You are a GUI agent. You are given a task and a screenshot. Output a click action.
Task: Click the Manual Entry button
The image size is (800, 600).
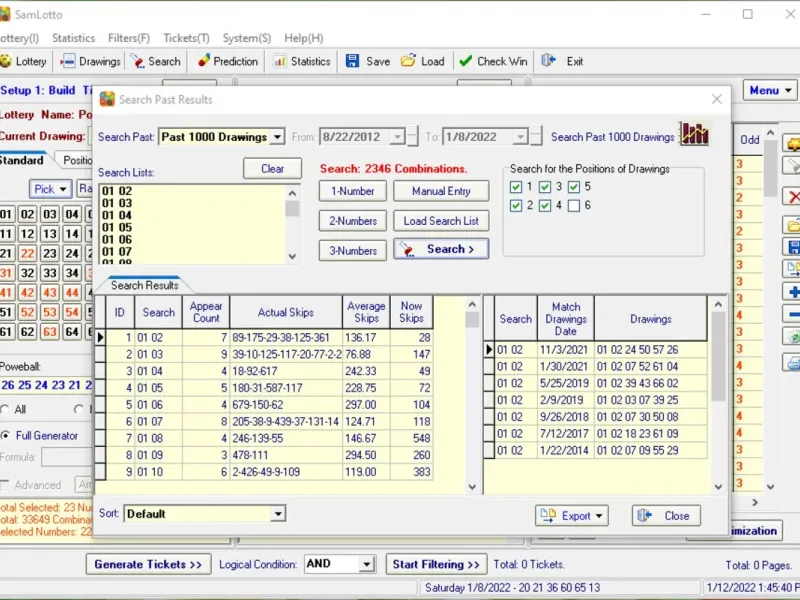coord(441,191)
